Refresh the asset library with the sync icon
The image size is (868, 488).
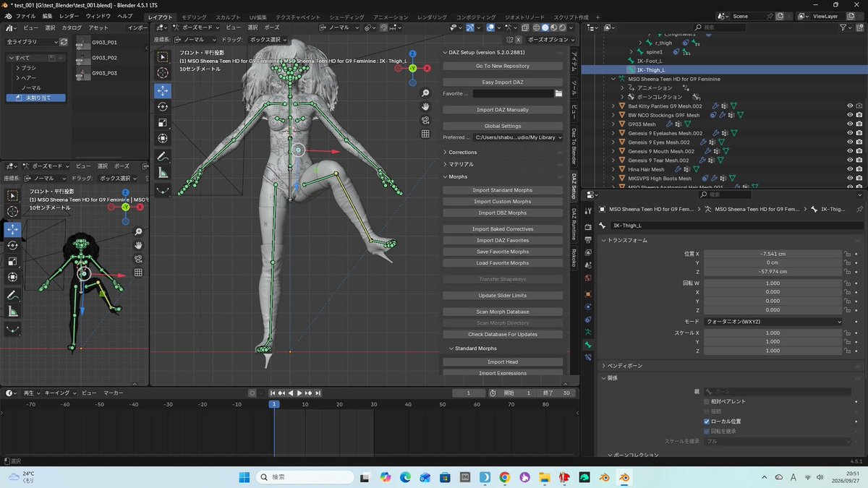click(x=64, y=42)
